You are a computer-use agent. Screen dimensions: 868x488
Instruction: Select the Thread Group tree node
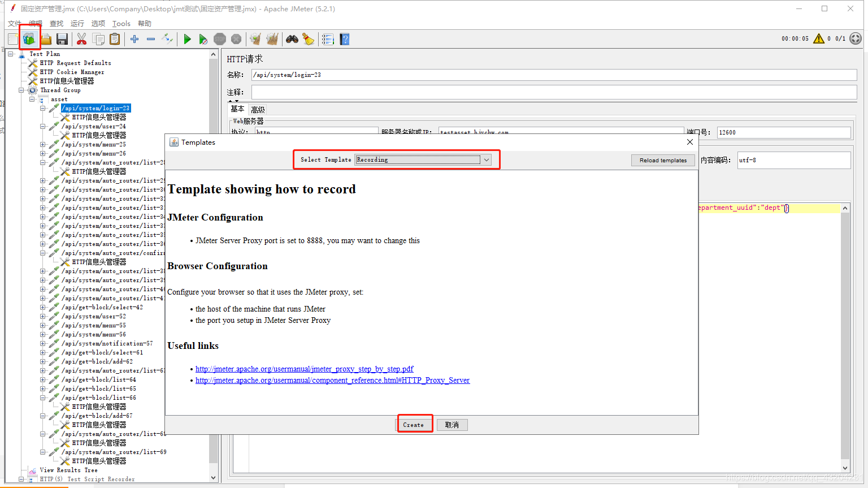pos(60,90)
